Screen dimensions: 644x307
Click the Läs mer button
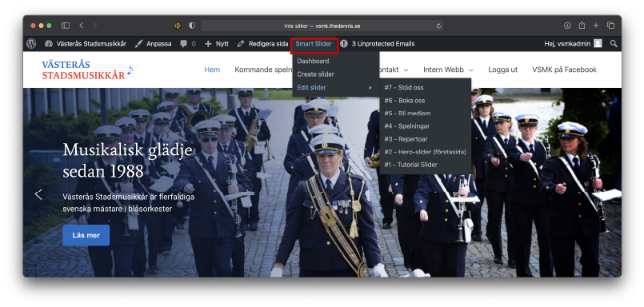(86, 235)
